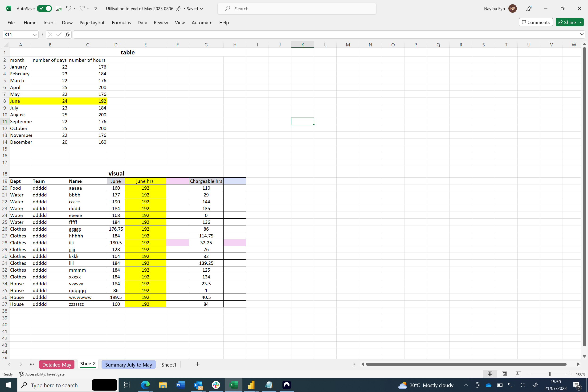
Task: Expand the formula bar chevron
Action: coord(581,34)
